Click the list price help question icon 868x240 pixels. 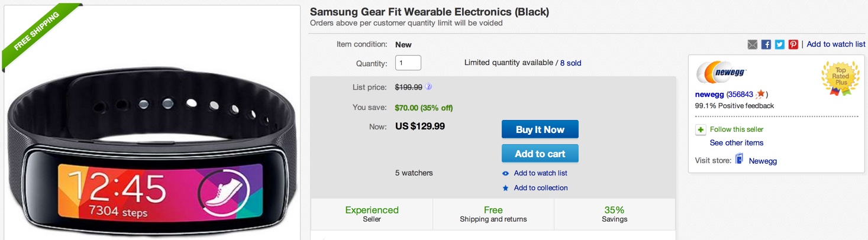(x=428, y=87)
